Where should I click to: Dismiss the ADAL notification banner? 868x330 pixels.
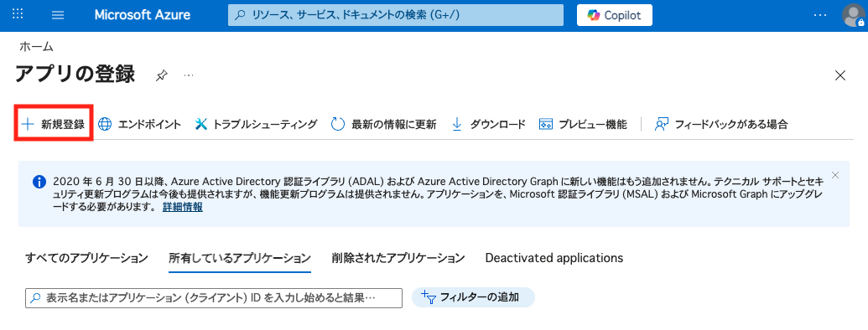point(835,175)
